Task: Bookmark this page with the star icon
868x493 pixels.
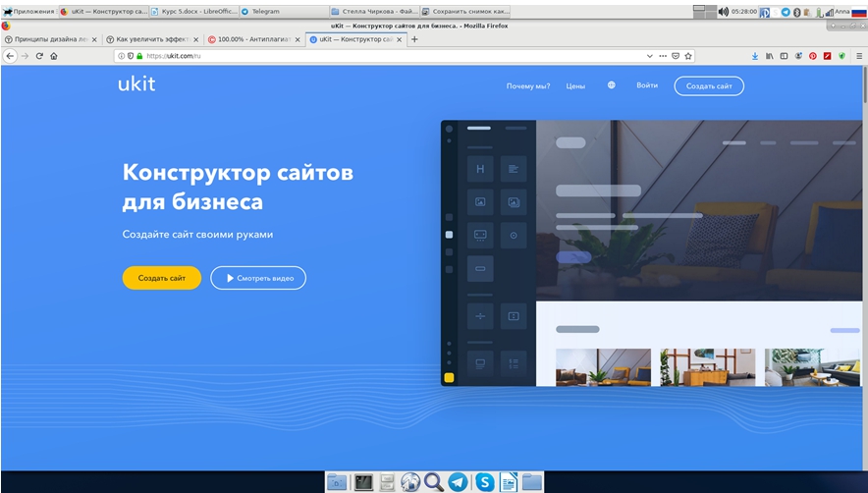Action: 689,56
